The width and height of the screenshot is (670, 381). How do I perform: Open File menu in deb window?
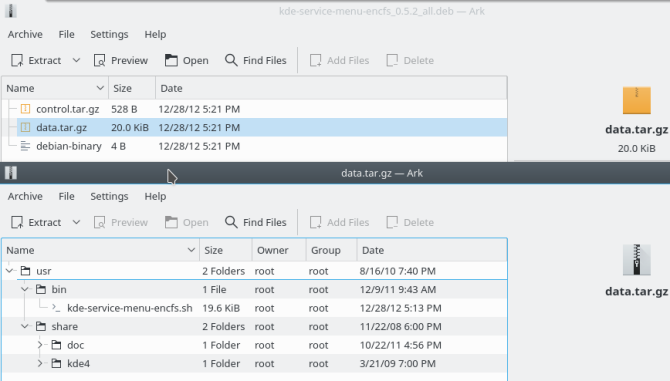click(x=67, y=35)
